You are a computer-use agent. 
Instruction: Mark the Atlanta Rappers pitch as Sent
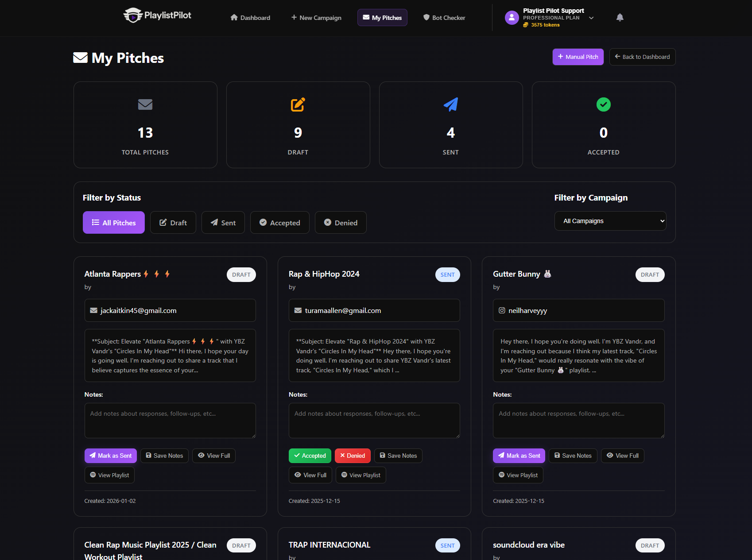[110, 456]
